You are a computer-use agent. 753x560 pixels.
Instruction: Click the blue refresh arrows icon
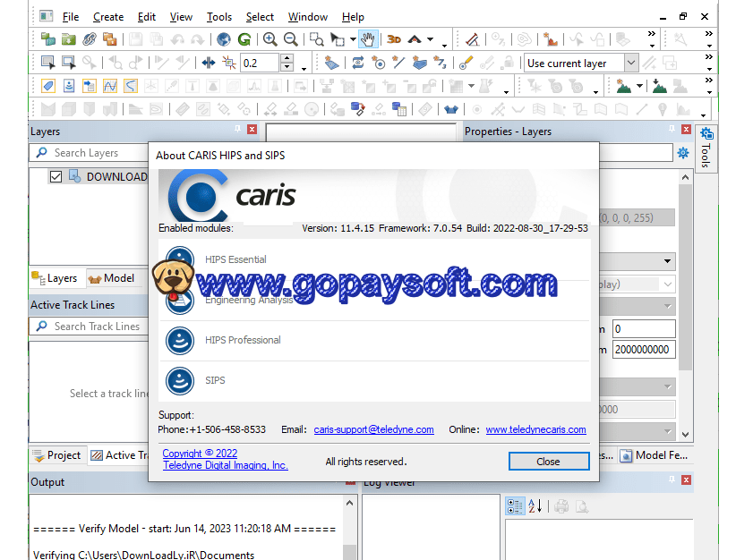click(x=358, y=63)
